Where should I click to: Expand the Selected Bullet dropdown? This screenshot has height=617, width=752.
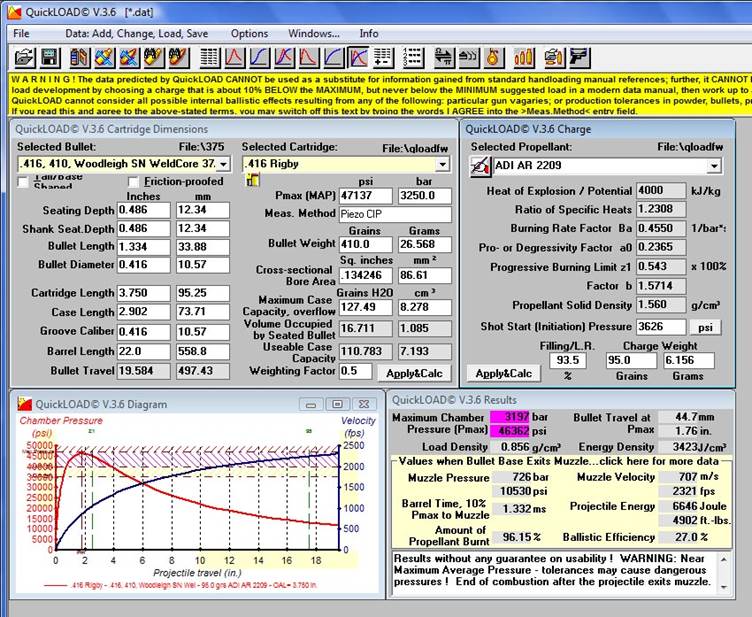tap(223, 164)
